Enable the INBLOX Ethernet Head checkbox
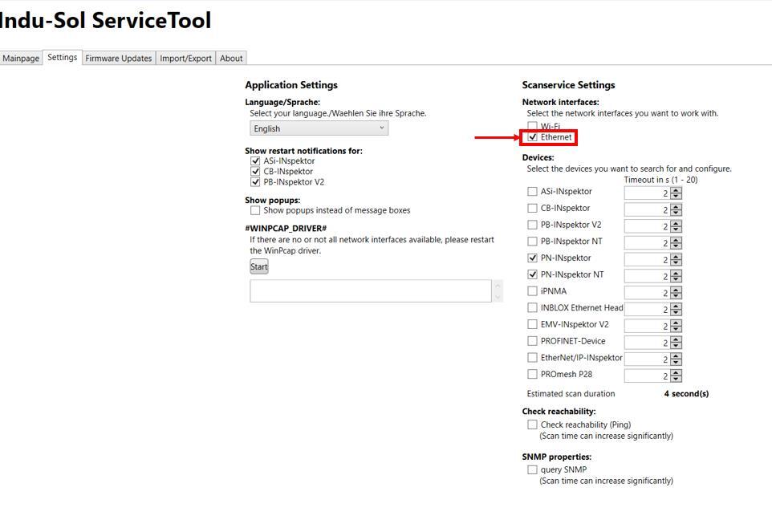 pyautogui.click(x=532, y=307)
